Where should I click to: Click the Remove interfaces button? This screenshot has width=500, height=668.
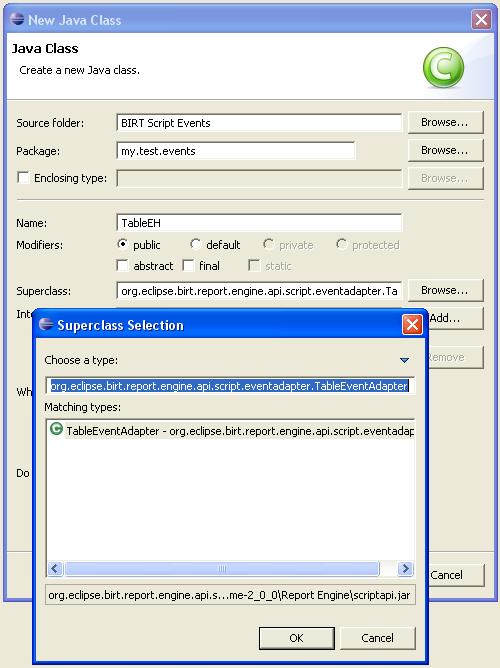pyautogui.click(x=455, y=357)
